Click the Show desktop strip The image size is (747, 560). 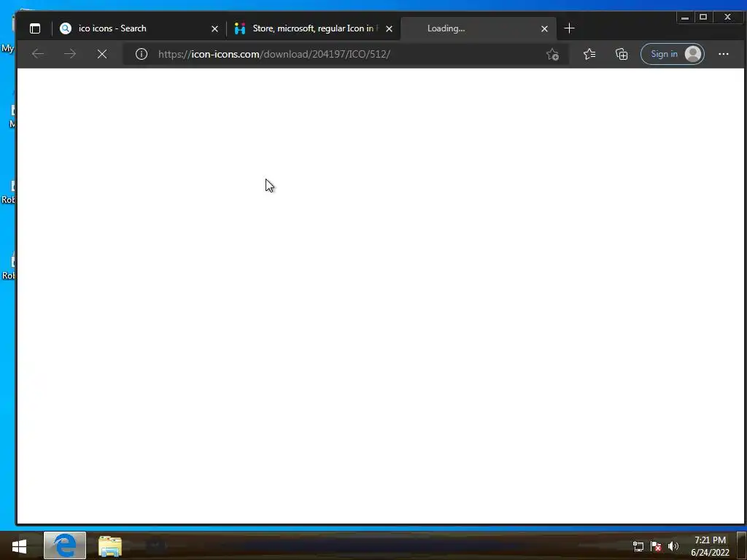[742, 545]
